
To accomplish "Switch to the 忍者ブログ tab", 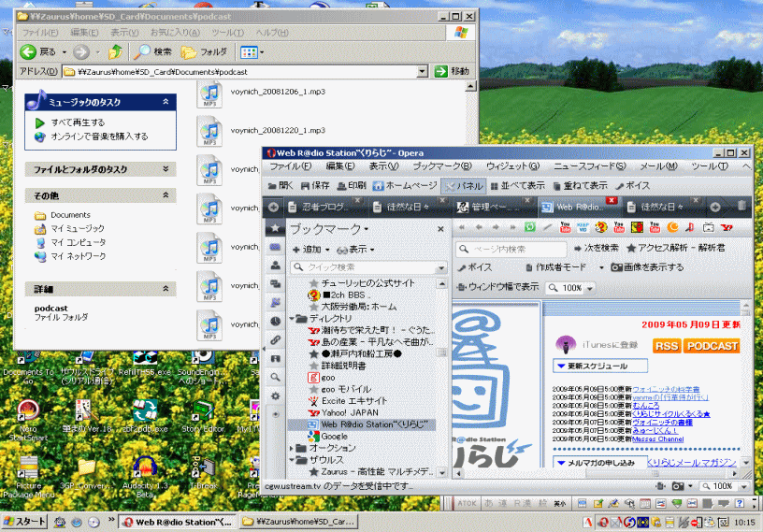I will (324, 208).
